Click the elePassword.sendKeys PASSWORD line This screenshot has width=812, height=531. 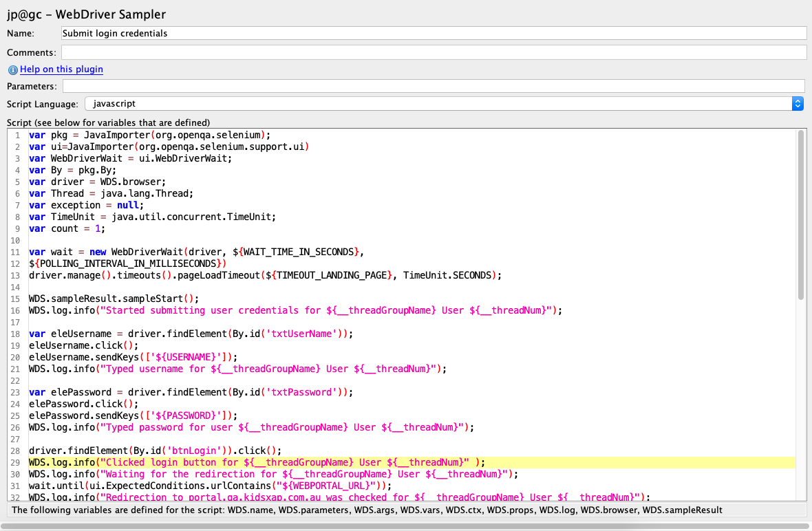tap(133, 415)
